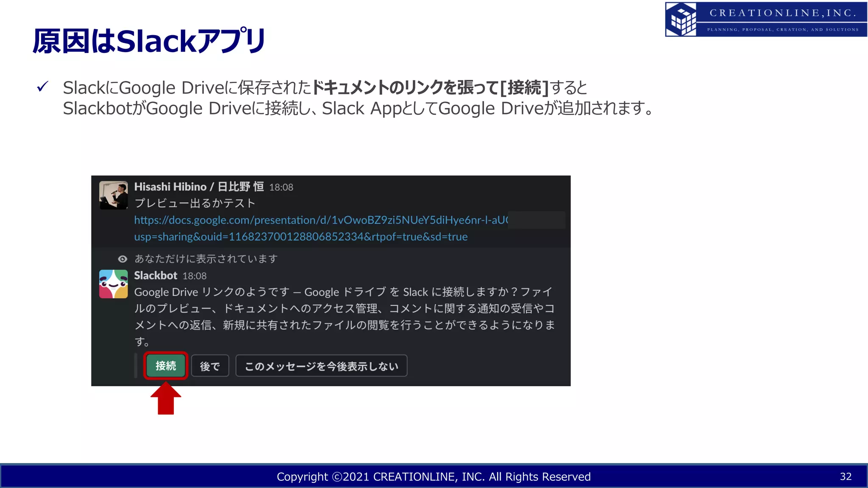868x488 pixels.
Task: Click the eye icon beside あなただけに表示されています
Action: pyautogui.click(x=122, y=259)
